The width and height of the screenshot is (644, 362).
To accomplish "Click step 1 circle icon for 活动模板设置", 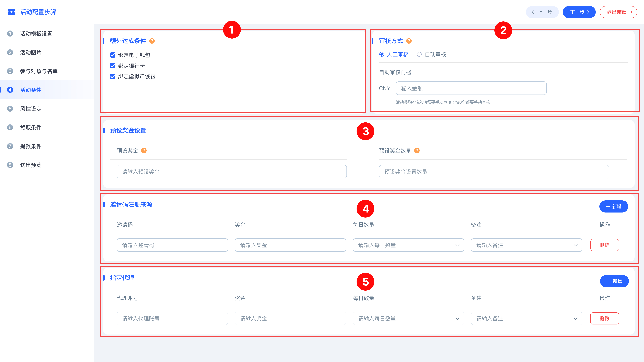I will point(10,34).
